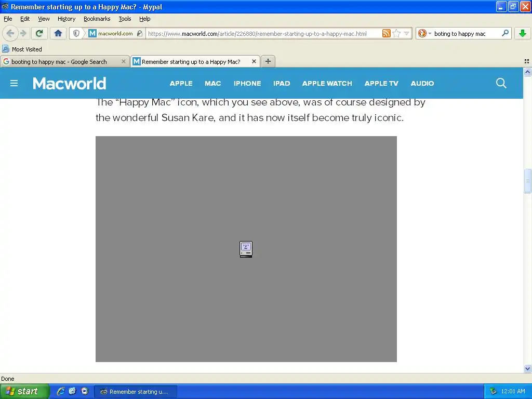Viewport: 532px width, 399px height.
Task: Click the vertical scrollbar thumb
Action: pos(527,181)
